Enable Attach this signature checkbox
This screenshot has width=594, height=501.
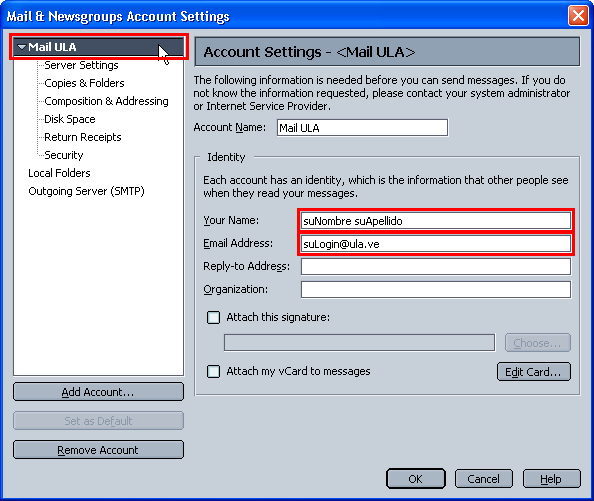pyautogui.click(x=213, y=317)
